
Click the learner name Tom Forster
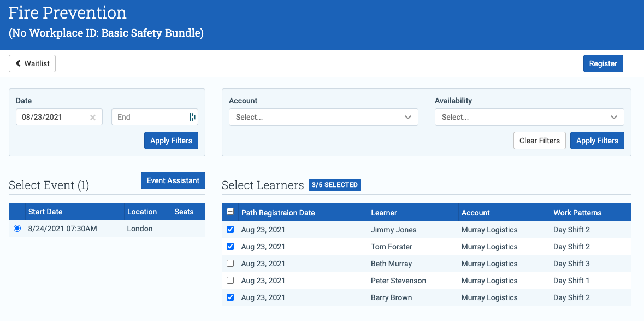[x=392, y=247]
